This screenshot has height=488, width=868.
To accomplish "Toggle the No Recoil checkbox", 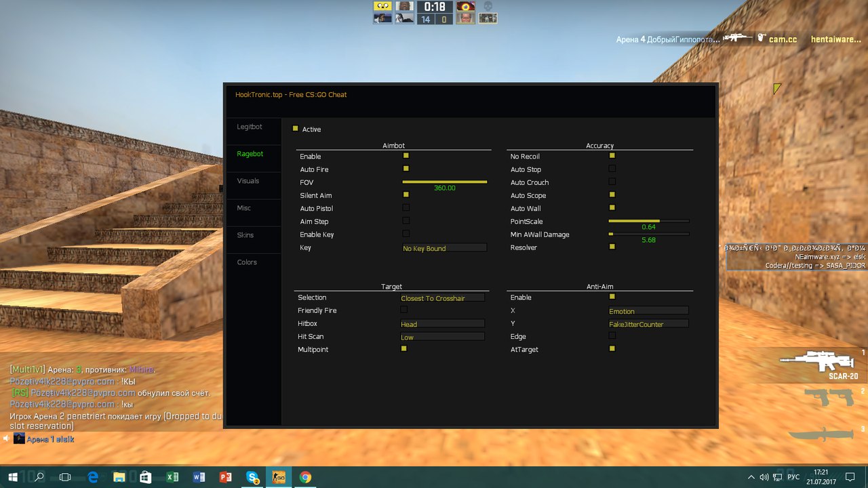I will point(612,155).
